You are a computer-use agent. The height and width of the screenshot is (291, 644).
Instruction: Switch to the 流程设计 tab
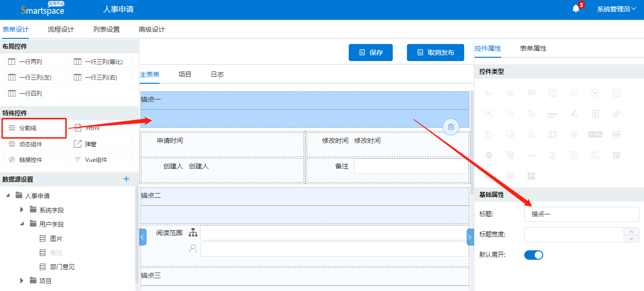[x=61, y=29]
